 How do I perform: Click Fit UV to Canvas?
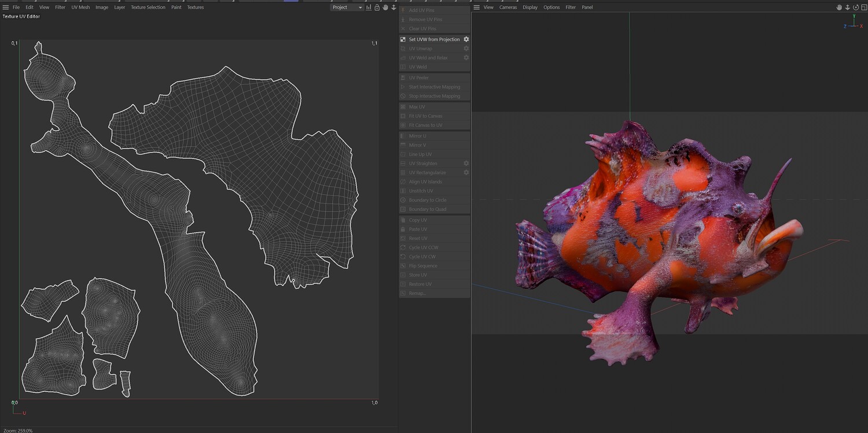click(435, 116)
